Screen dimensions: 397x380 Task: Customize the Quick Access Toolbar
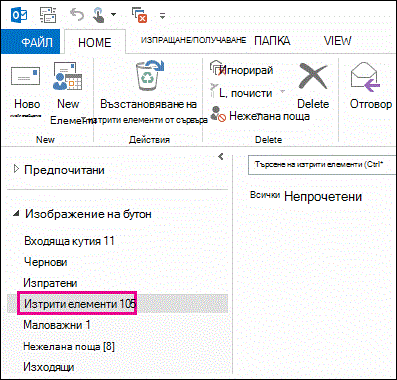(x=162, y=15)
